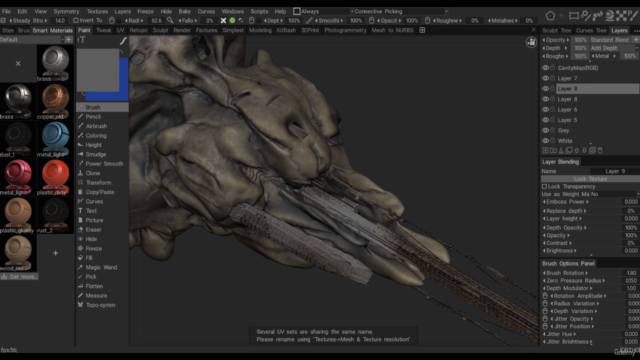This screenshot has height=360, width=640.
Task: Select the Text tool
Action: tap(102, 211)
